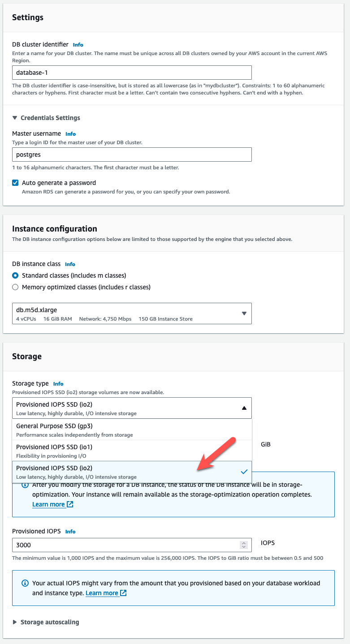This screenshot has width=350, height=644.
Task: Open the db.m5d.xlarge instance class dropdown
Action: point(132,313)
